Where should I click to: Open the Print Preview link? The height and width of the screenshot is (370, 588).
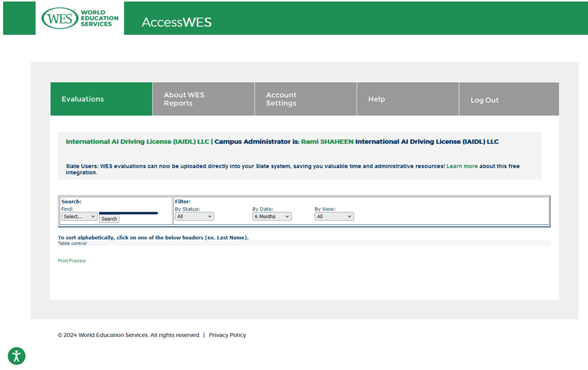pyautogui.click(x=72, y=261)
